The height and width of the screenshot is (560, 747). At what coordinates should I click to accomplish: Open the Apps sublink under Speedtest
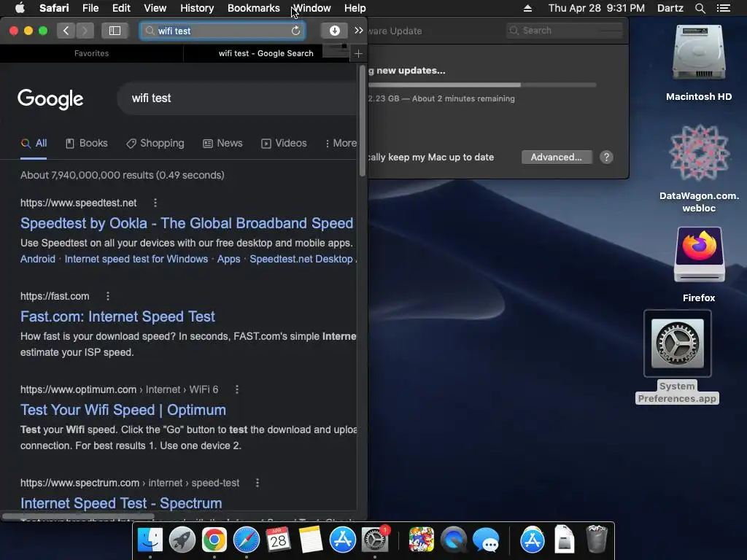[x=228, y=259]
